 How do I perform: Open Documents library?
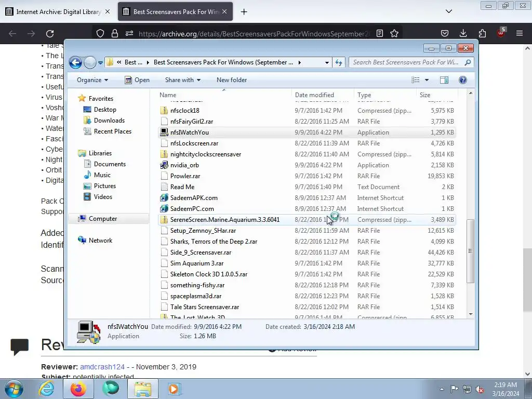[110, 164]
